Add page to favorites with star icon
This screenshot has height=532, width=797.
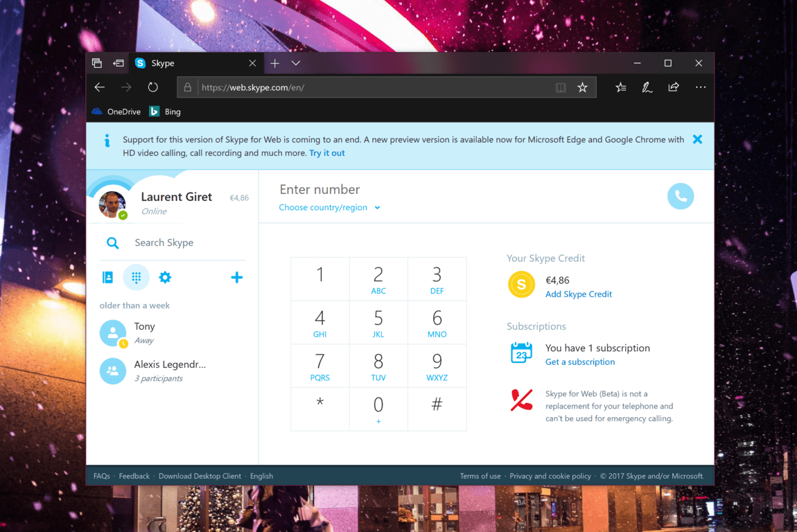(582, 87)
